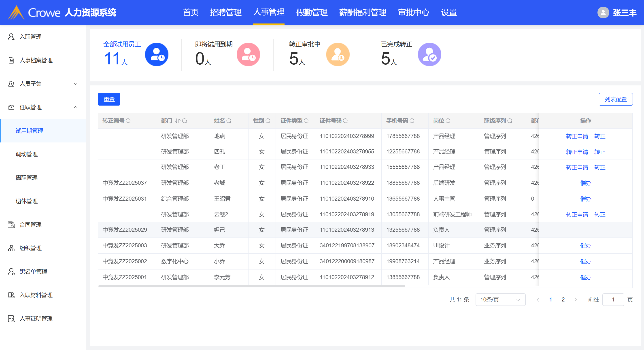Image resolution: width=644 pixels, height=350 pixels.
Task: Click the blue 重置 button
Action: (x=109, y=99)
